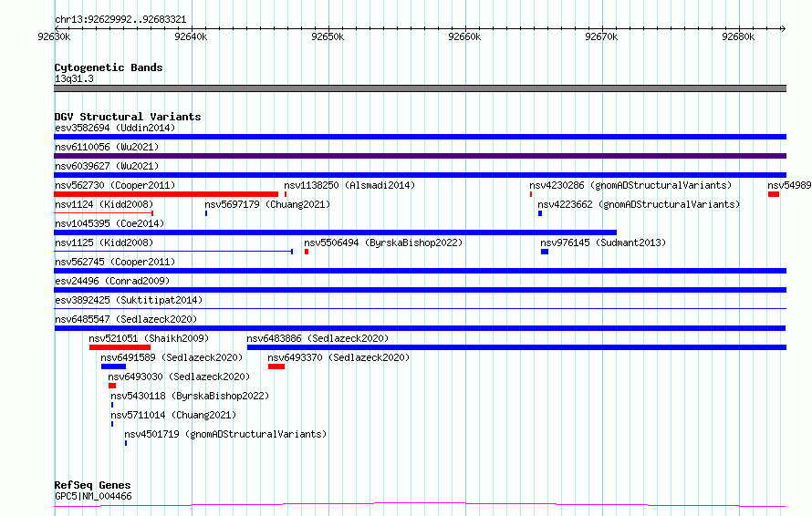812x516 pixels.
Task: Click the grey 13q31.3 cytoband bar
Action: coord(420,88)
